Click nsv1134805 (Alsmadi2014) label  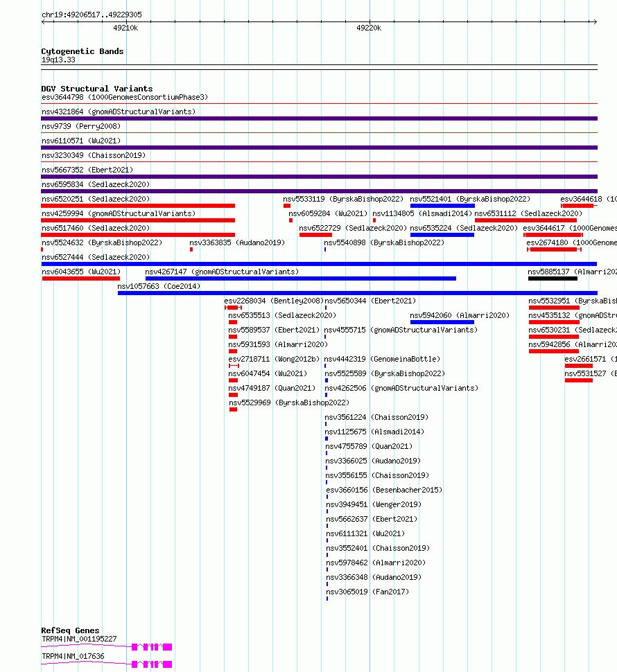(422, 214)
